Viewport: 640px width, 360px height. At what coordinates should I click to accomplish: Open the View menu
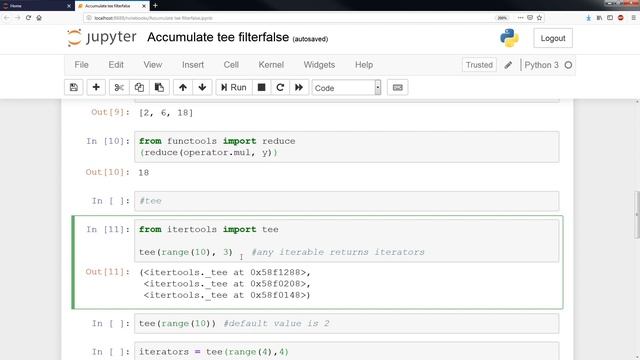pyautogui.click(x=153, y=65)
